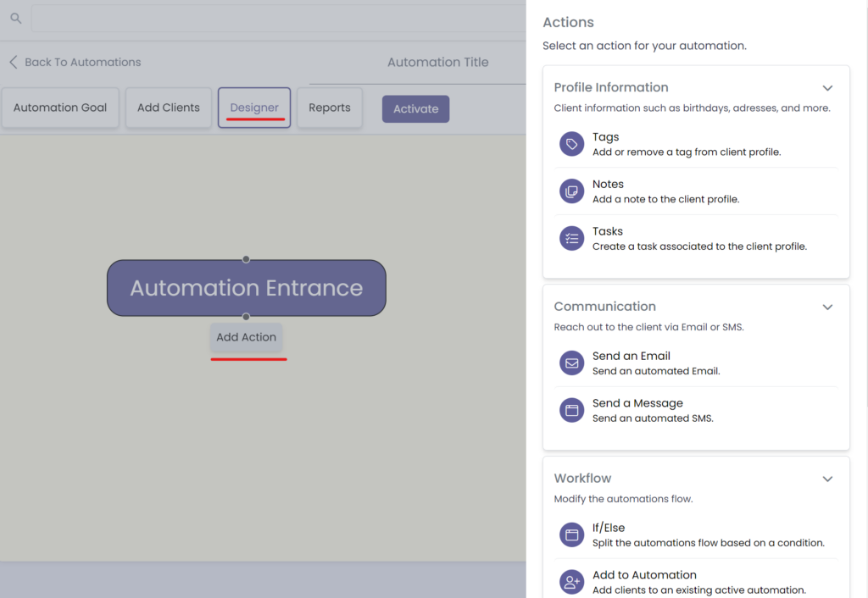Click the Automation Title field
868x598 pixels.
pos(437,62)
